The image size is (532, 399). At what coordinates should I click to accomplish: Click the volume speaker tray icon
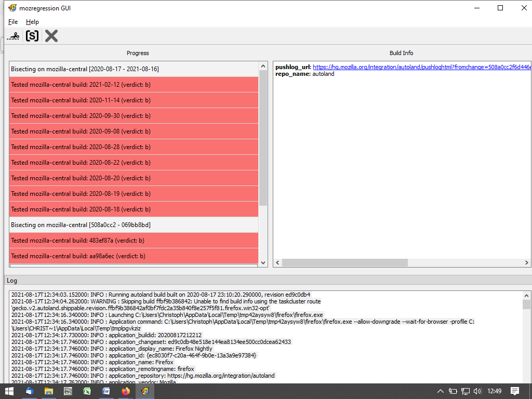(x=477, y=391)
